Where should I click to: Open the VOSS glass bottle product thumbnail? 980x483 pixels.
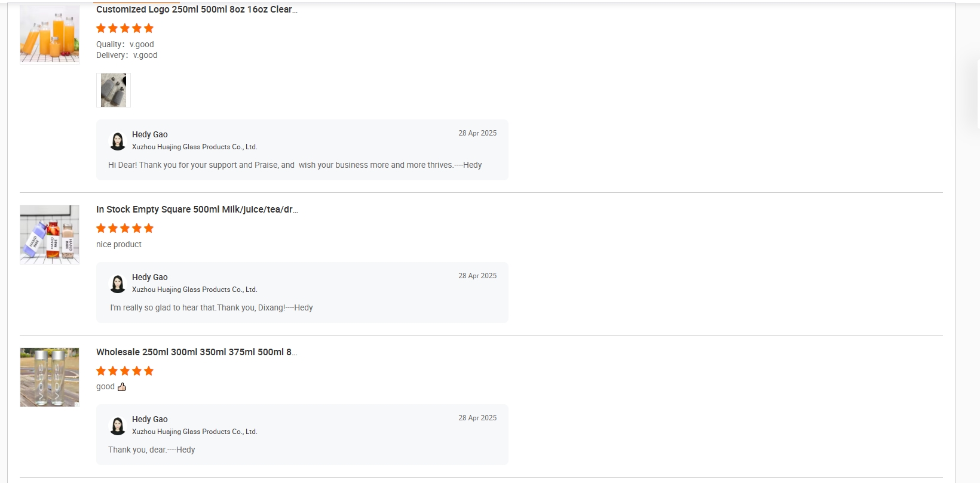click(50, 377)
